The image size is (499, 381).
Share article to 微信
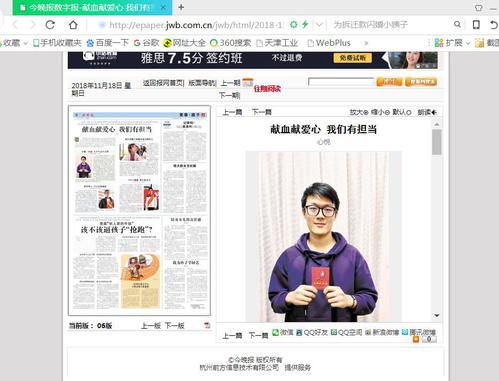283,332
